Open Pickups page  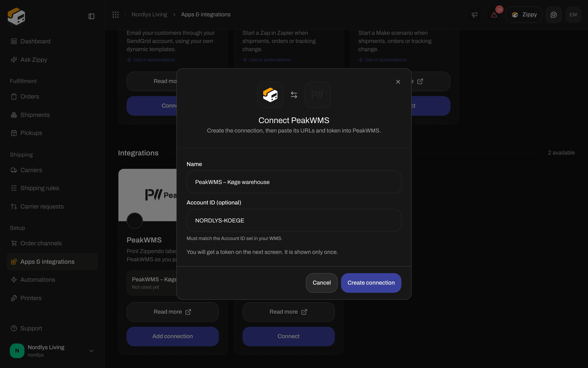click(x=52, y=133)
